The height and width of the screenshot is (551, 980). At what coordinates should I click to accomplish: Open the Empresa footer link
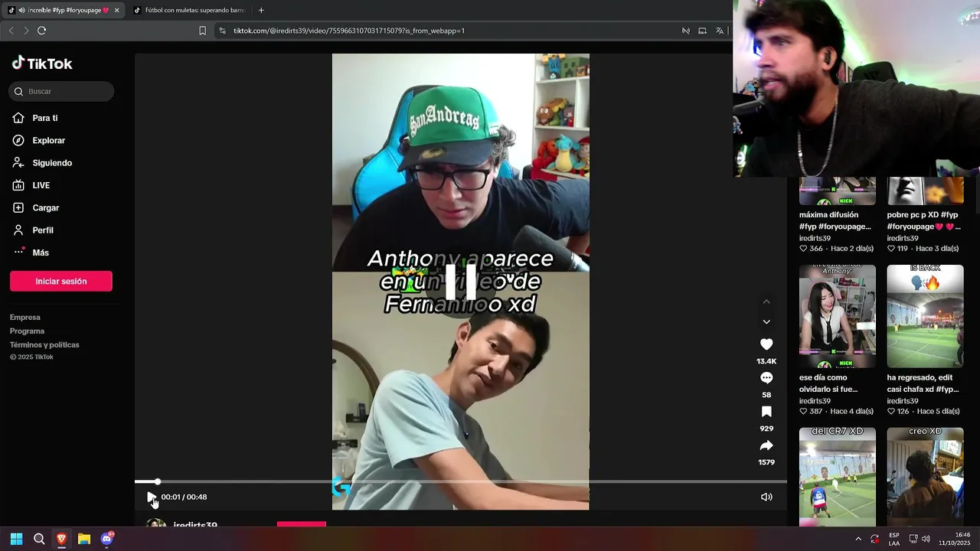pyautogui.click(x=25, y=318)
